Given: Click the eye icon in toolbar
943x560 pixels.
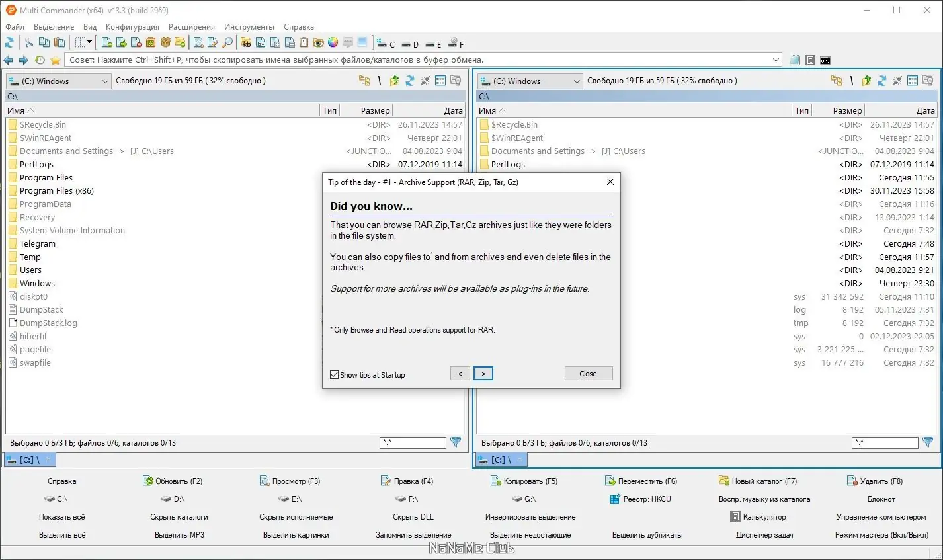Looking at the screenshot, I should point(319,43).
